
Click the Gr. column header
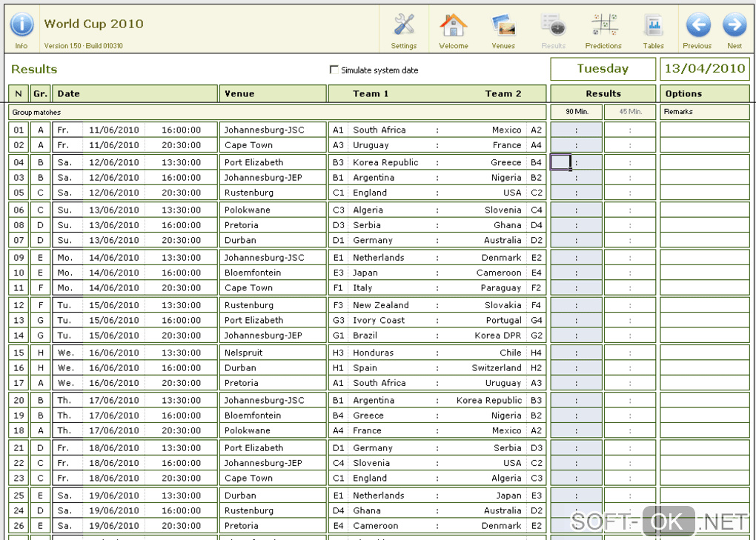click(41, 94)
